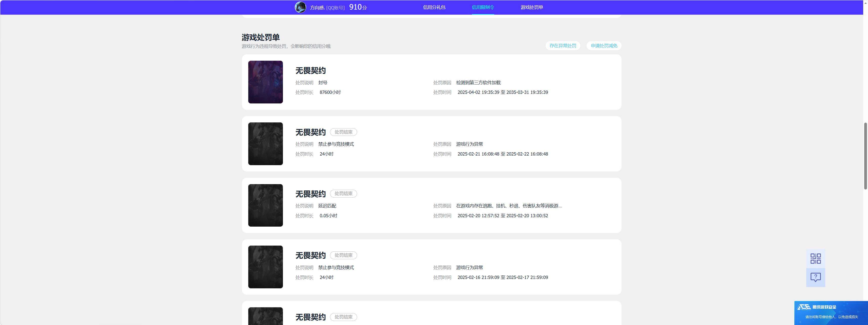Click the truncated 处罚原因 text about 逃跑、挂机

click(x=509, y=206)
